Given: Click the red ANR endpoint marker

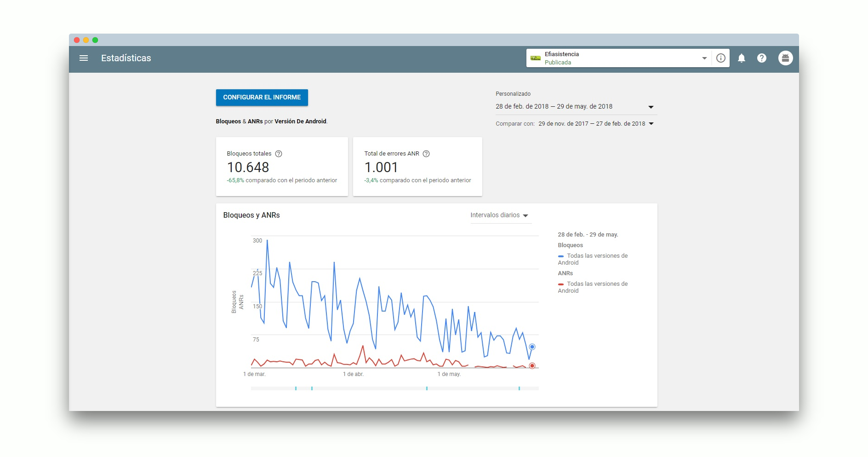Looking at the screenshot, I should coord(532,366).
